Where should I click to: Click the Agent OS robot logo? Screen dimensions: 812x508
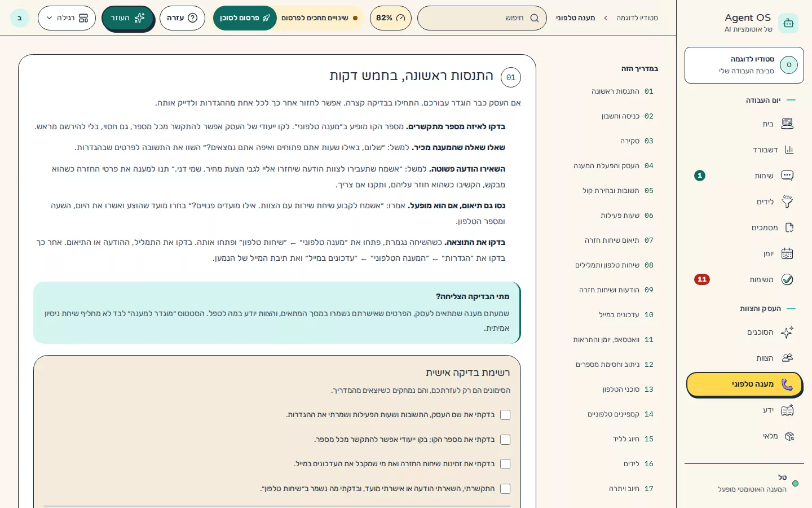(x=788, y=23)
